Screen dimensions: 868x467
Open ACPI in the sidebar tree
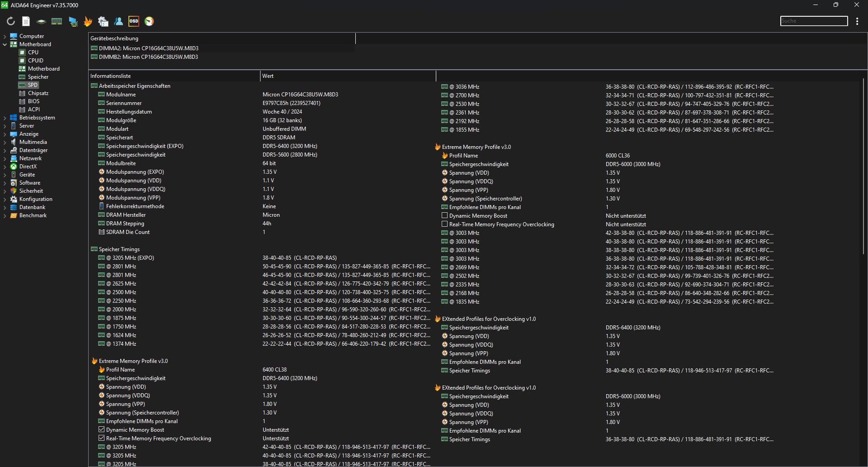pyautogui.click(x=33, y=110)
